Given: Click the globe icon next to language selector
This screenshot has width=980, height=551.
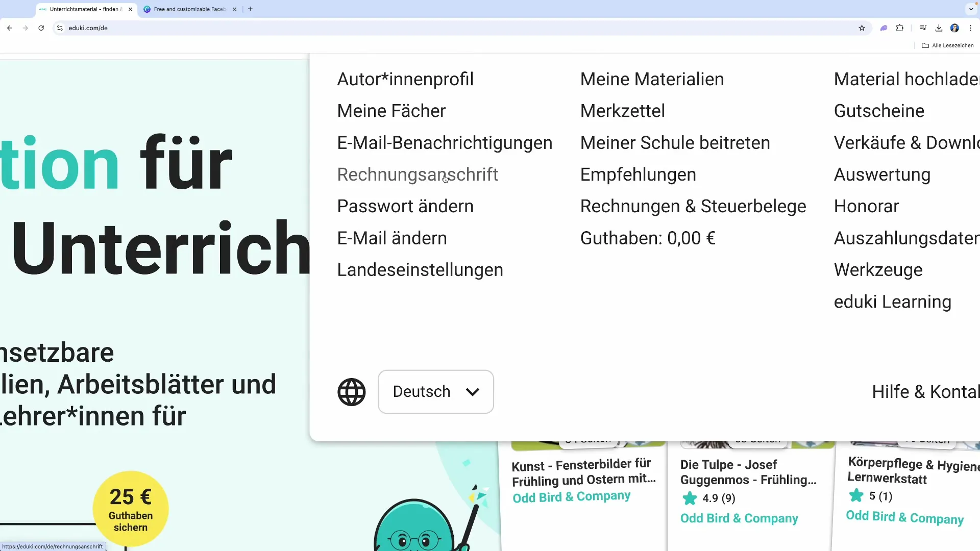Looking at the screenshot, I should (x=352, y=392).
